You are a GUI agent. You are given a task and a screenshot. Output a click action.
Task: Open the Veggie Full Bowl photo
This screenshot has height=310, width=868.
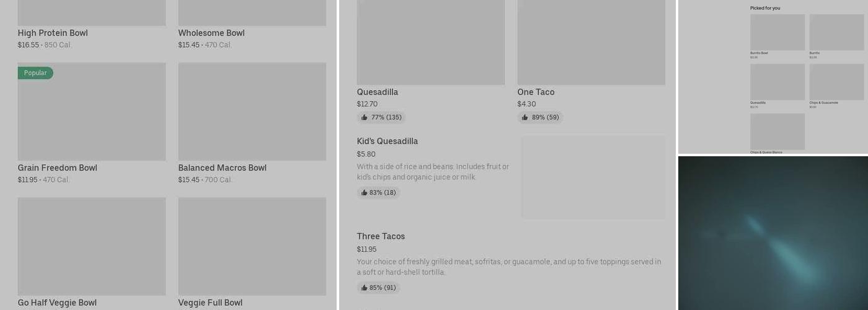point(252,246)
